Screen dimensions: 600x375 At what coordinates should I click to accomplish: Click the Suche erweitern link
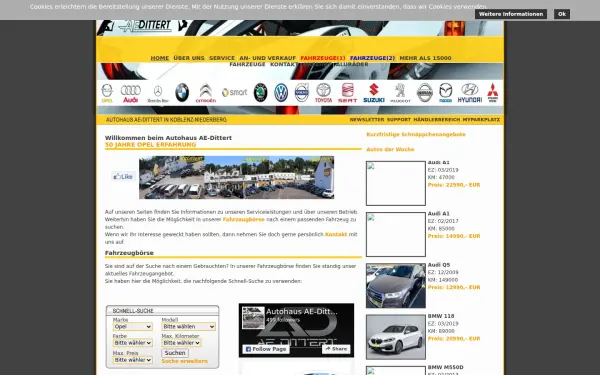[184, 361]
